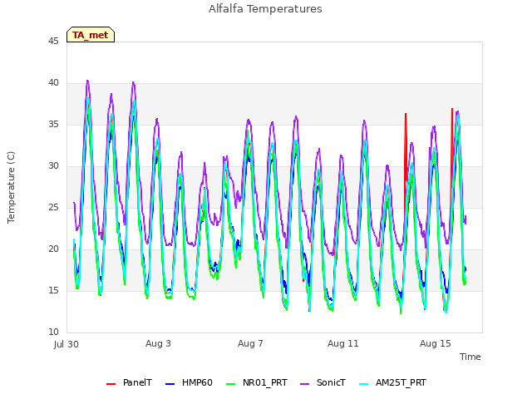
Task: Toggle the AM25T_PRT legend entry
Action: click(x=392, y=383)
